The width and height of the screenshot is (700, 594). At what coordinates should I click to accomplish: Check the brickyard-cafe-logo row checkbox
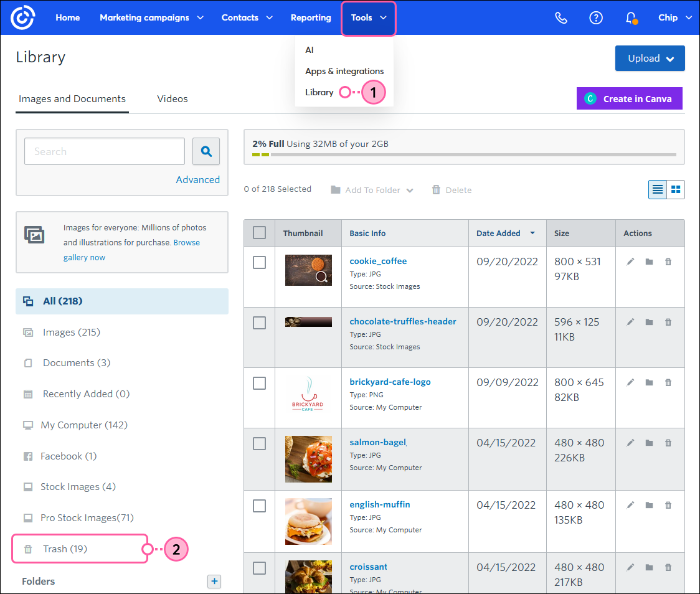(259, 383)
